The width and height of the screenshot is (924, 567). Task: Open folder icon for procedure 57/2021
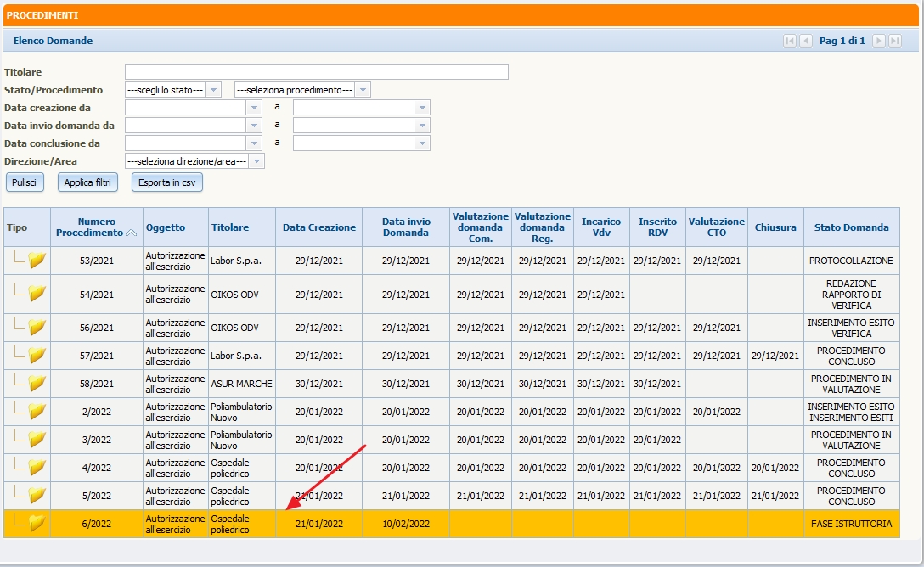[x=37, y=355]
